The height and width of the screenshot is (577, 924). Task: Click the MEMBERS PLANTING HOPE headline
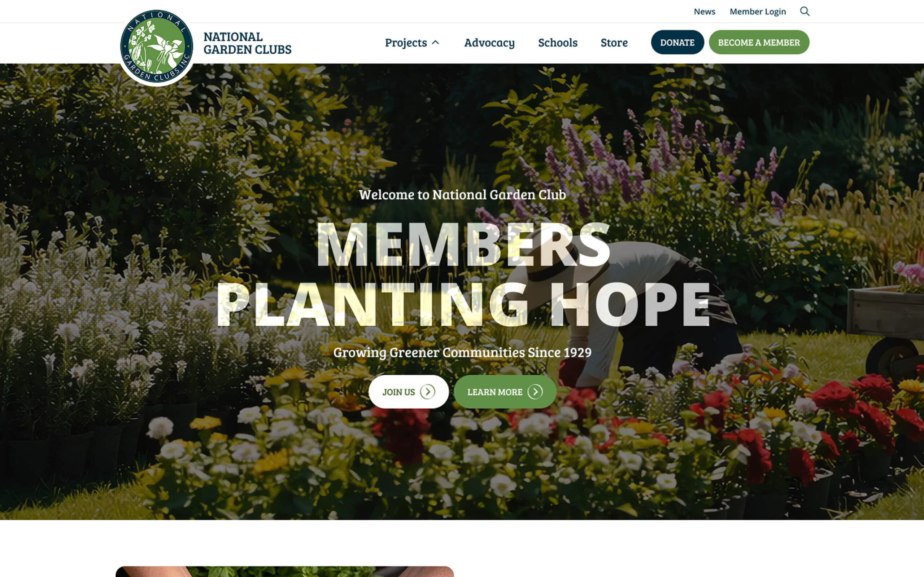(463, 274)
